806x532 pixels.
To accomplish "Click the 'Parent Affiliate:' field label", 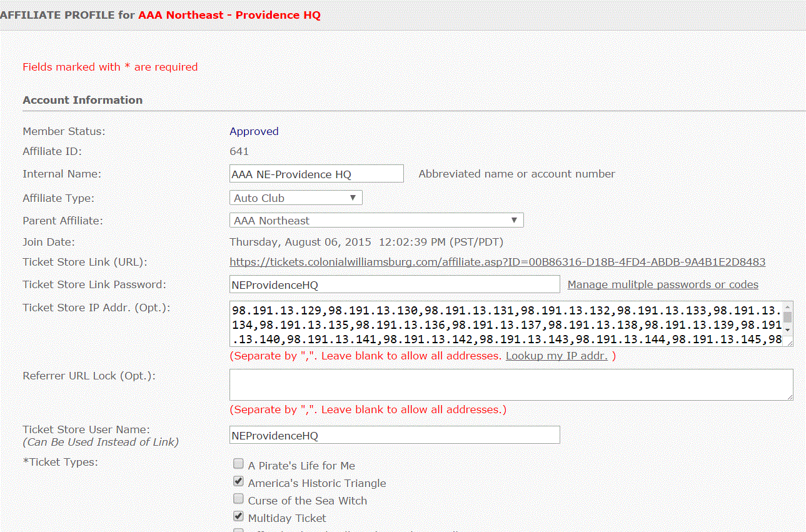I will pos(63,221).
